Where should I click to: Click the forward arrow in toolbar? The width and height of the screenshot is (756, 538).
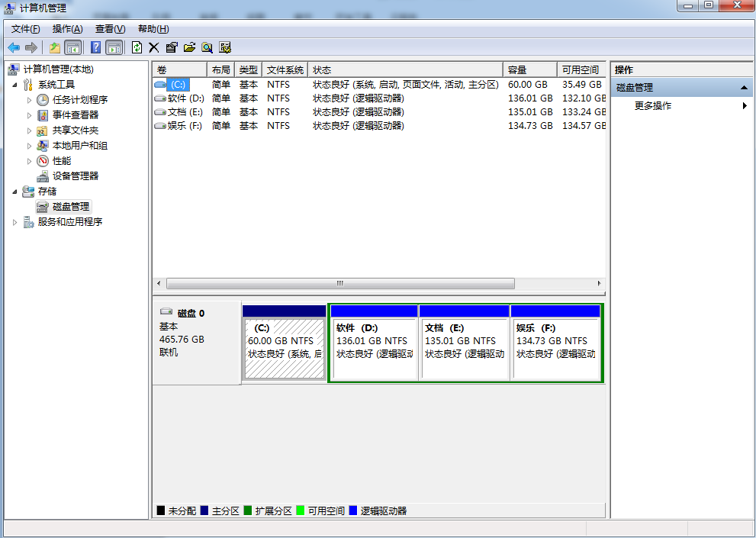coord(31,47)
